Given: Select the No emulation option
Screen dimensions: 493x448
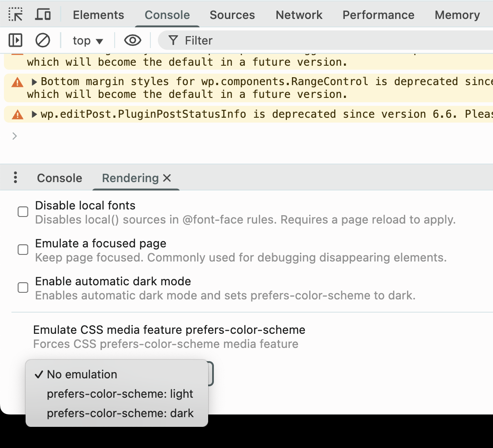Looking at the screenshot, I should pyautogui.click(x=82, y=374).
